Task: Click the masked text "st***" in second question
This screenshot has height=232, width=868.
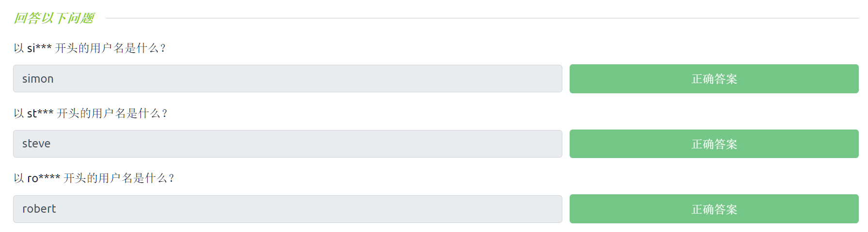Action: (40, 114)
